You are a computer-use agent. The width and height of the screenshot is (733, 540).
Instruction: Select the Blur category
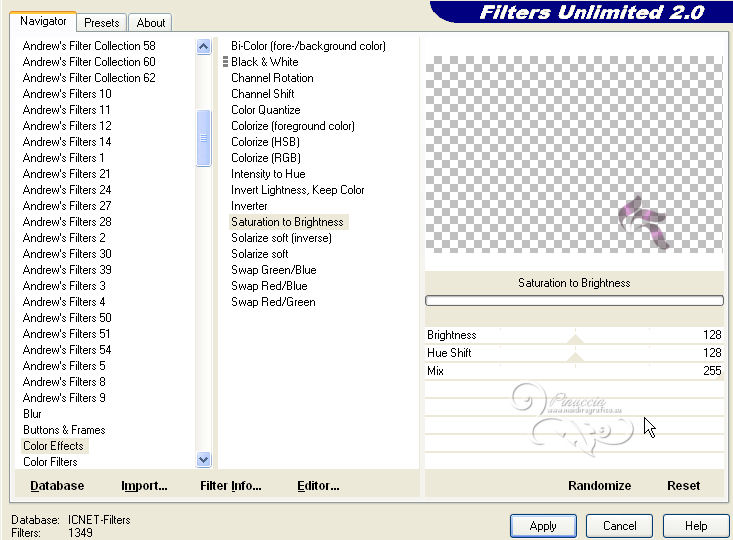[32, 414]
